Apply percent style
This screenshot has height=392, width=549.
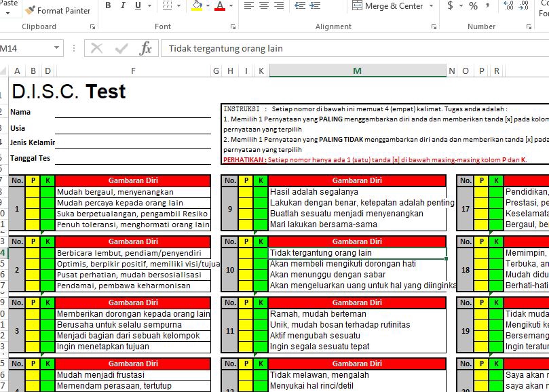pos(474,5)
